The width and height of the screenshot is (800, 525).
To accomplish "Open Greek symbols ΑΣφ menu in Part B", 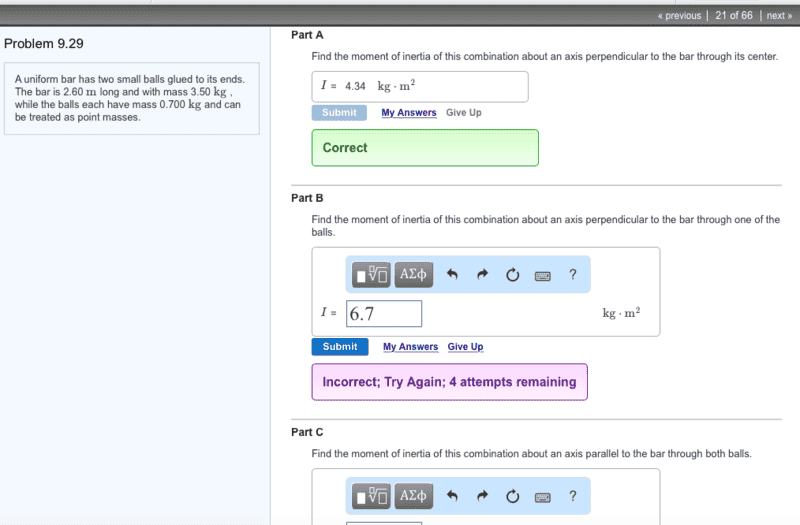I will tap(413, 274).
